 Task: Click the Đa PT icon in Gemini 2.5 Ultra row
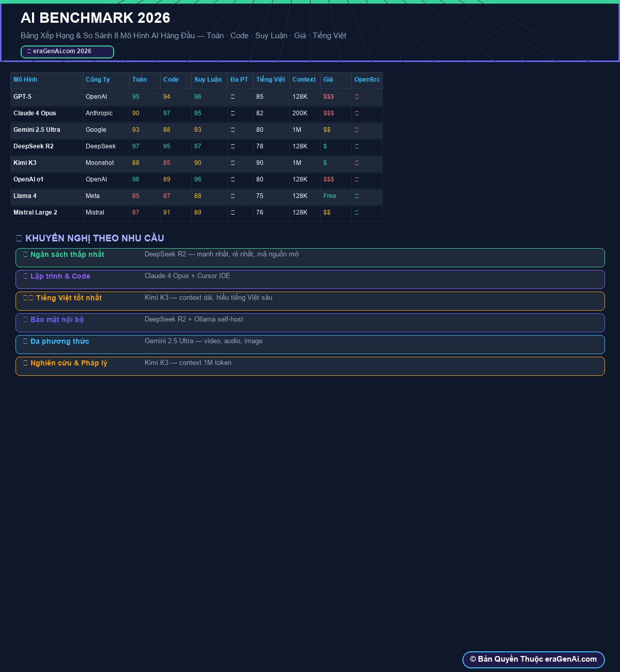click(233, 130)
